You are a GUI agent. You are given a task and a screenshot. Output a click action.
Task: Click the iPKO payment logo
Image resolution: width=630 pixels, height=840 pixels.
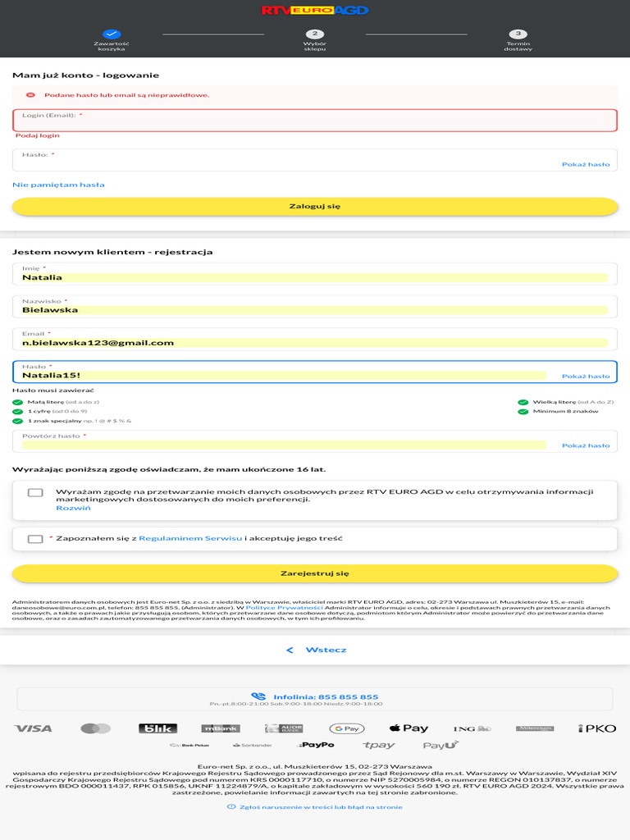[x=597, y=728]
